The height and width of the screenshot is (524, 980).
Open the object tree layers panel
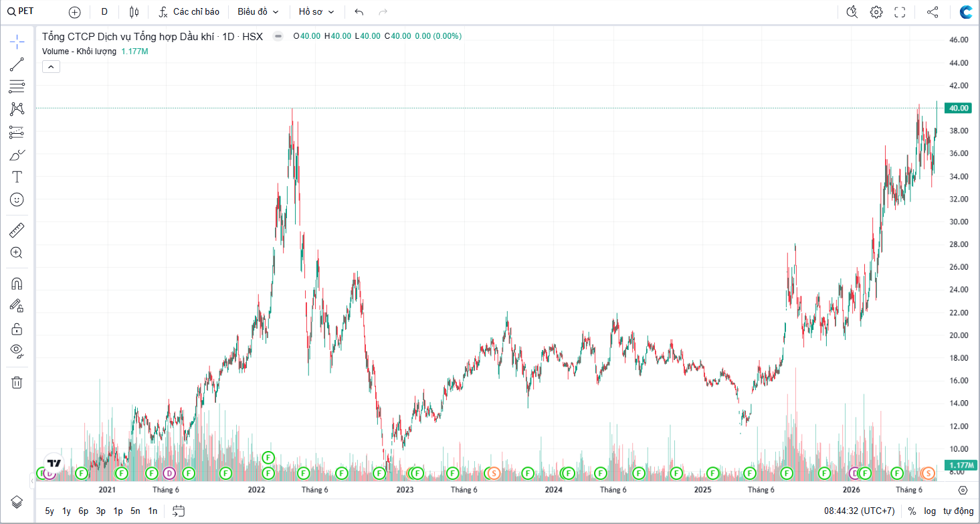point(17,502)
